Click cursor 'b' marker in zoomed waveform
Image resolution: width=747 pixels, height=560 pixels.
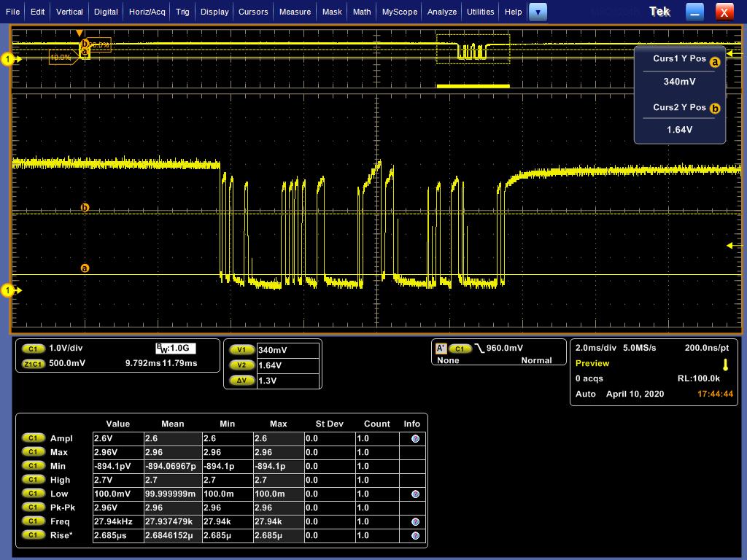point(85,208)
